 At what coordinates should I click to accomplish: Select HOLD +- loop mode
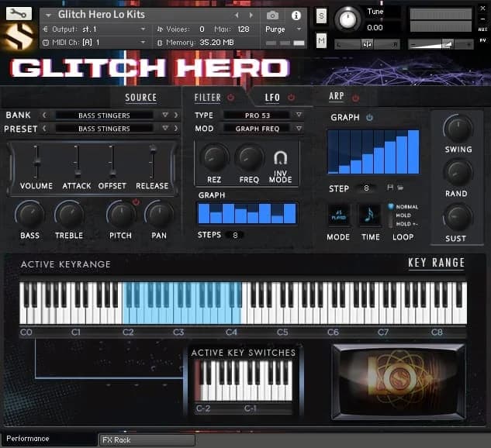pos(406,224)
